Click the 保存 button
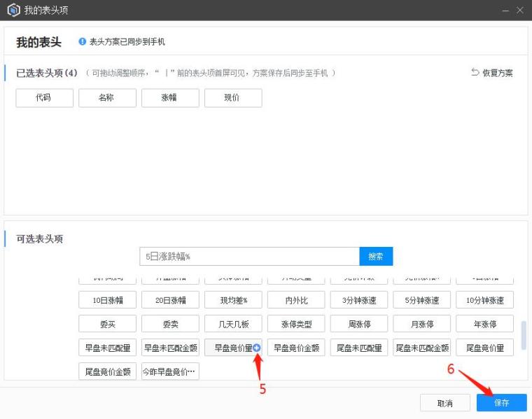The width and height of the screenshot is (532, 419). (501, 403)
